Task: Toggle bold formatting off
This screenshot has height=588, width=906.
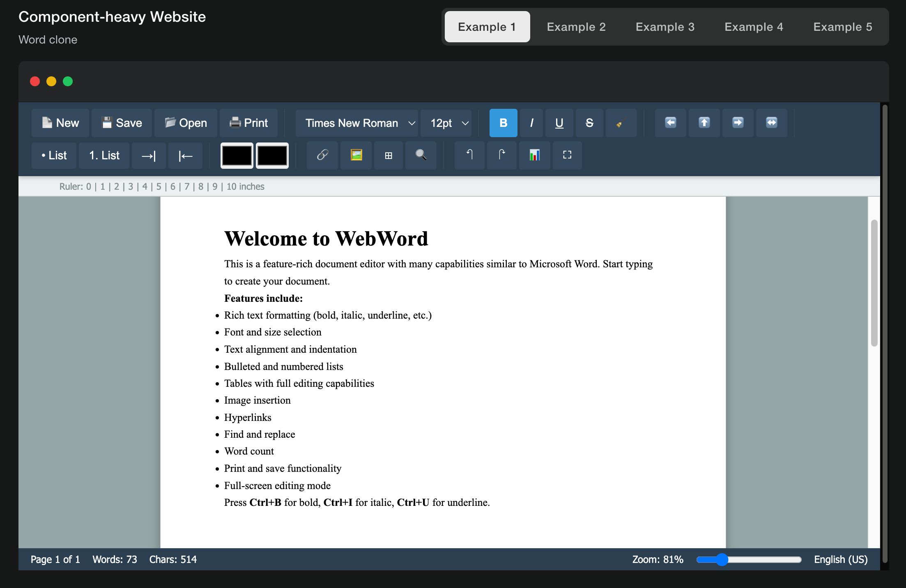Action: [x=503, y=123]
